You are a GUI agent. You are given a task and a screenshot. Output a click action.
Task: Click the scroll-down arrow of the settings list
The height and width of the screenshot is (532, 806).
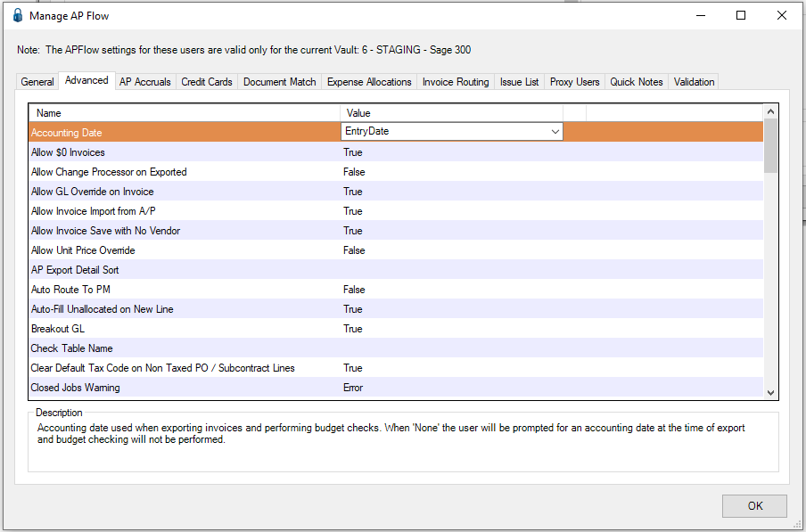tap(770, 393)
